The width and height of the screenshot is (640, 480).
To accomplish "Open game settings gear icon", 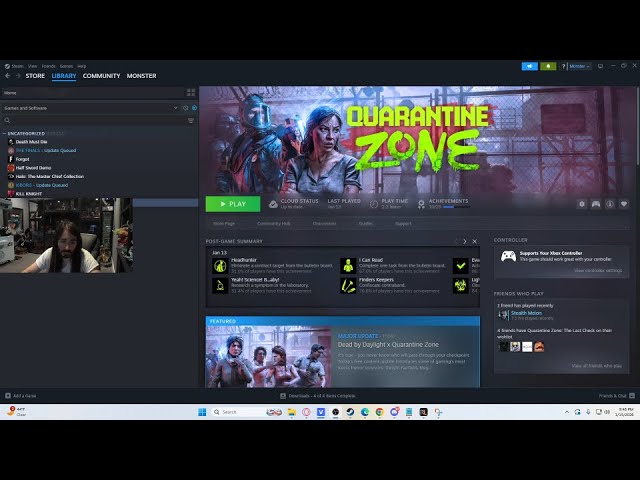I will (582, 204).
